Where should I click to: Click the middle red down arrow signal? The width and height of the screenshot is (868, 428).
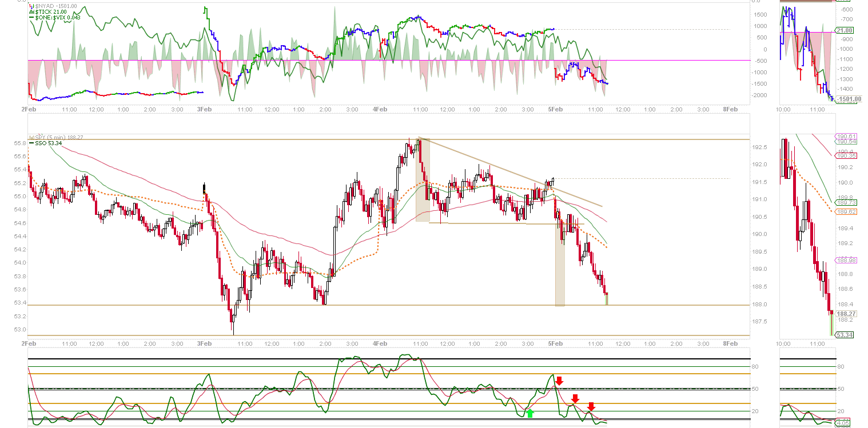[575, 399]
